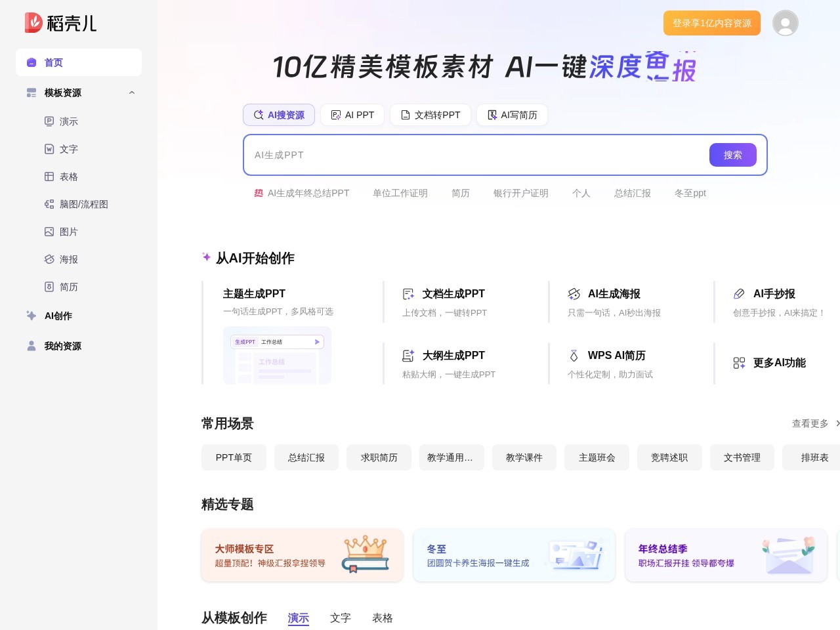The height and width of the screenshot is (630, 840).
Task: Click the AI生成PPT search input field
Action: 459,155
